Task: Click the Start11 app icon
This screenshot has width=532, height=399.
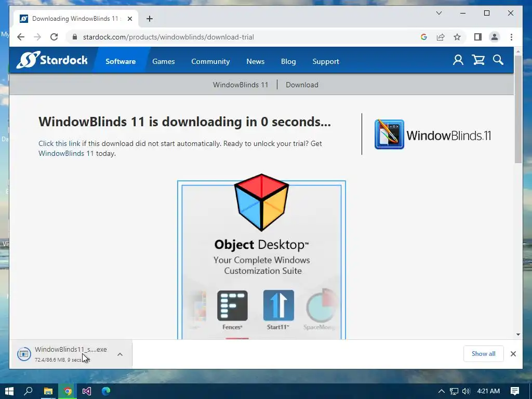Action: point(278,305)
